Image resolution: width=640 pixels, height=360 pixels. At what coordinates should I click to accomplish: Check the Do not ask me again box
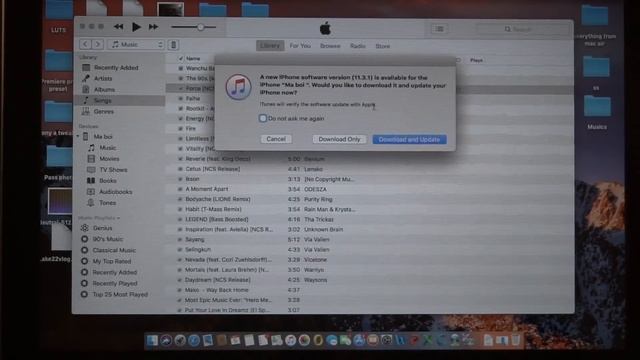263,118
